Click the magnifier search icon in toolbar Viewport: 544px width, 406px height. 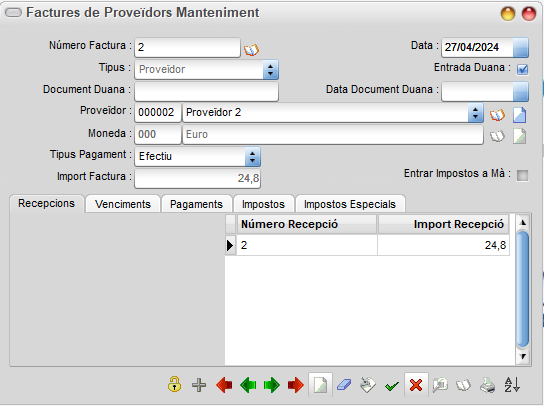(440, 385)
